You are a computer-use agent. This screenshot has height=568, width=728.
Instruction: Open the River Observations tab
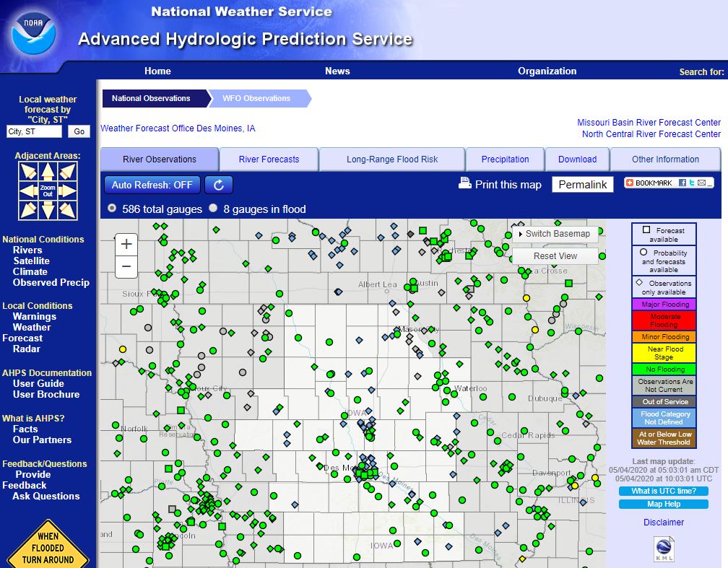[x=159, y=160]
